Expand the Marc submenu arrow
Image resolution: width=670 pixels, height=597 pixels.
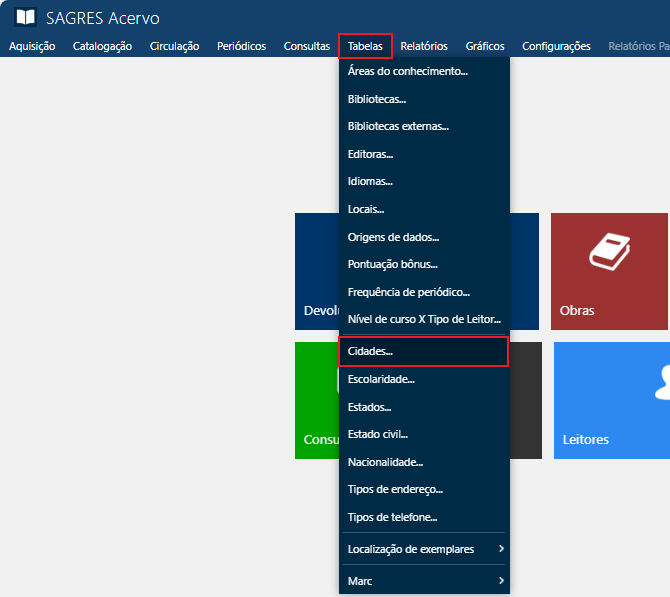501,580
